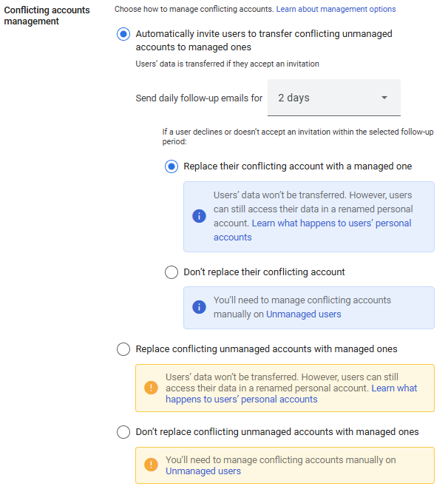Click the 'Conflicting accounts management' section heading

click(47, 16)
